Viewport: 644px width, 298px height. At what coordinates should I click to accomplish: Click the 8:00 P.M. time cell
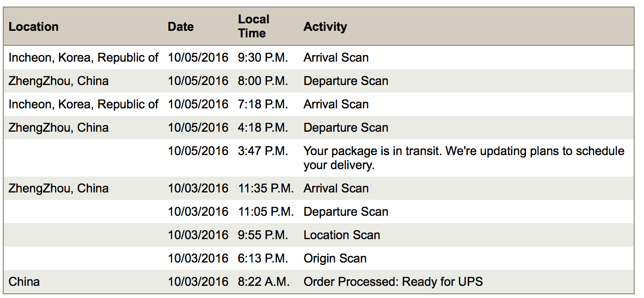coord(263,81)
